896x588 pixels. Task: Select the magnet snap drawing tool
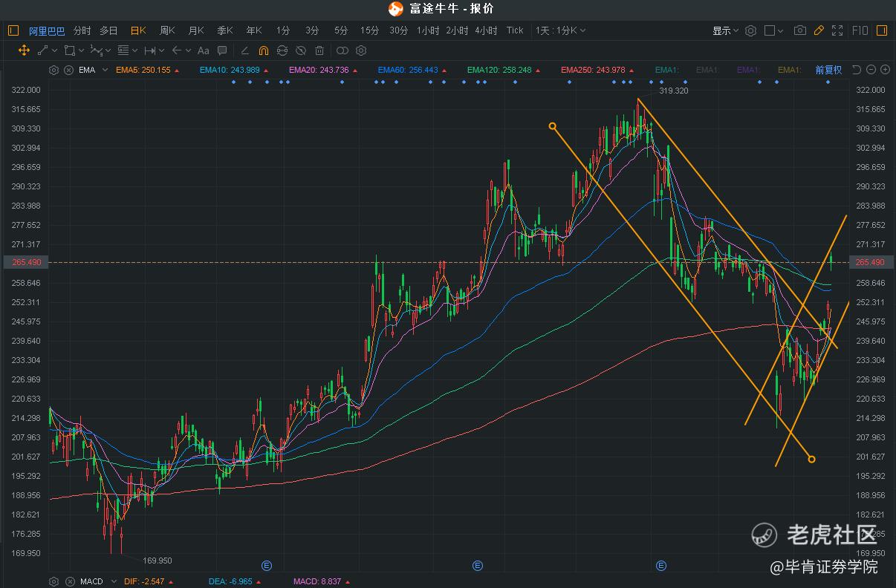pos(263,50)
